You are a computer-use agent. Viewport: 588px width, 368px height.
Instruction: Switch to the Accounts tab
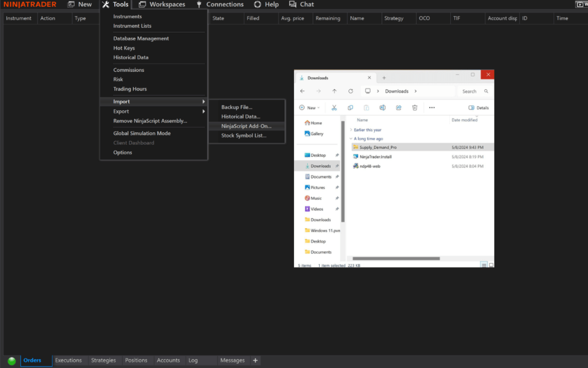pyautogui.click(x=168, y=360)
